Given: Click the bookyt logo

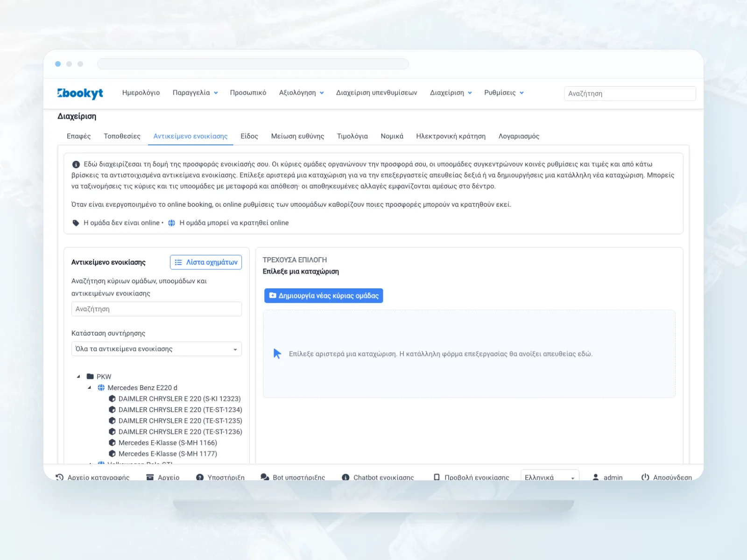Looking at the screenshot, I should tap(80, 93).
